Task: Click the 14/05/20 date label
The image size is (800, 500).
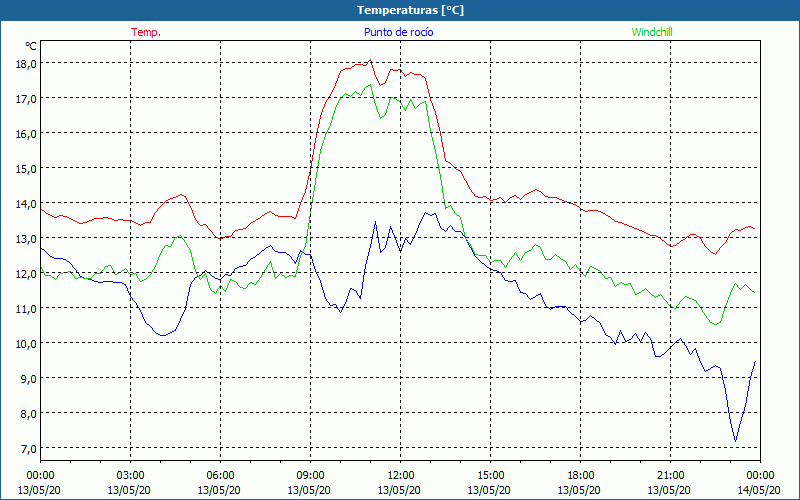Action: click(x=759, y=490)
